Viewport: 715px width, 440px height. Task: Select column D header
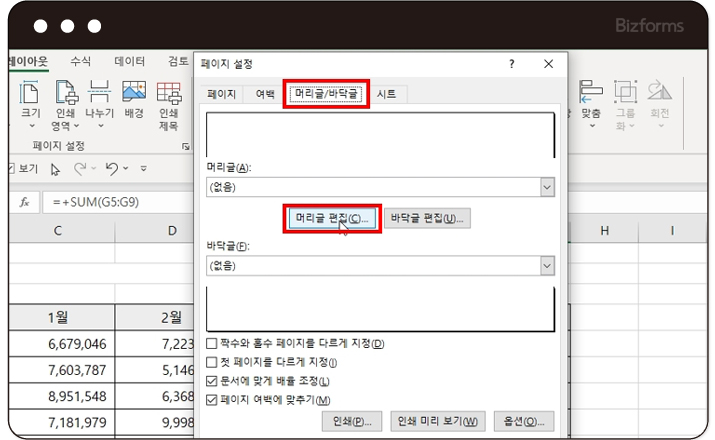coord(155,231)
